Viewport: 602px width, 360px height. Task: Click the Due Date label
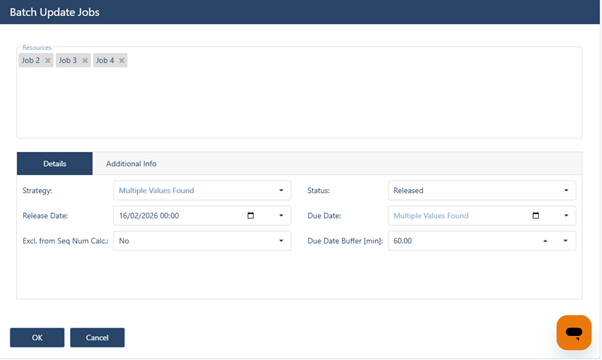click(324, 216)
